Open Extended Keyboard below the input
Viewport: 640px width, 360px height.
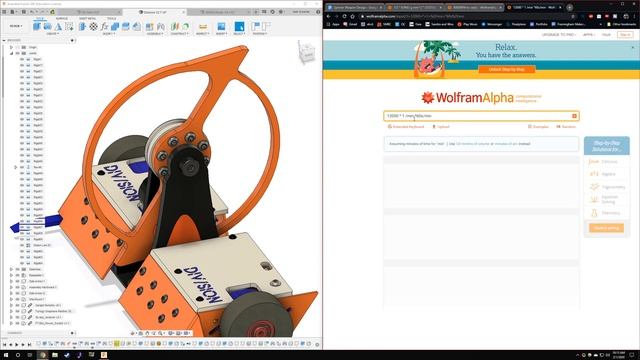coord(406,127)
